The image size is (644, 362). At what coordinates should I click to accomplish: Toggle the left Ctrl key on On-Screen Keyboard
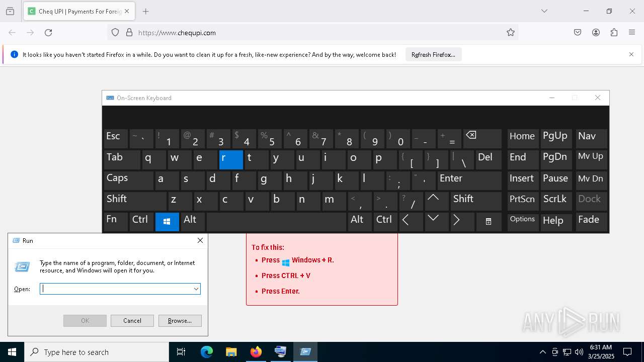[141, 222]
